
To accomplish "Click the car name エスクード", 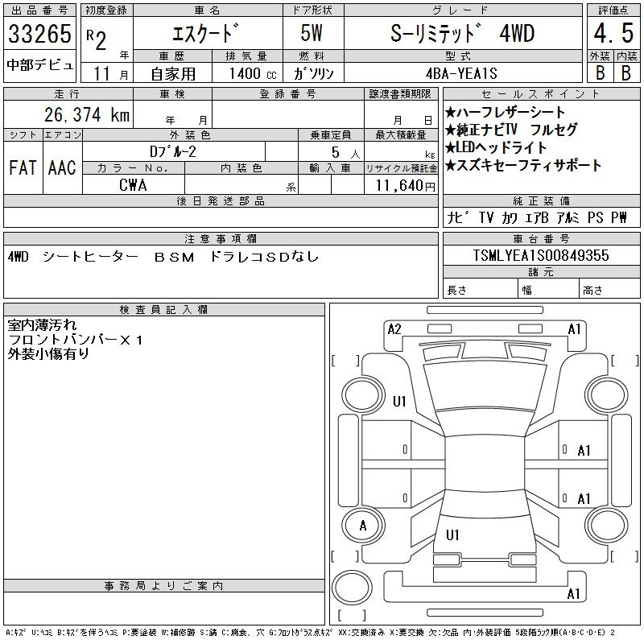I will [x=206, y=34].
